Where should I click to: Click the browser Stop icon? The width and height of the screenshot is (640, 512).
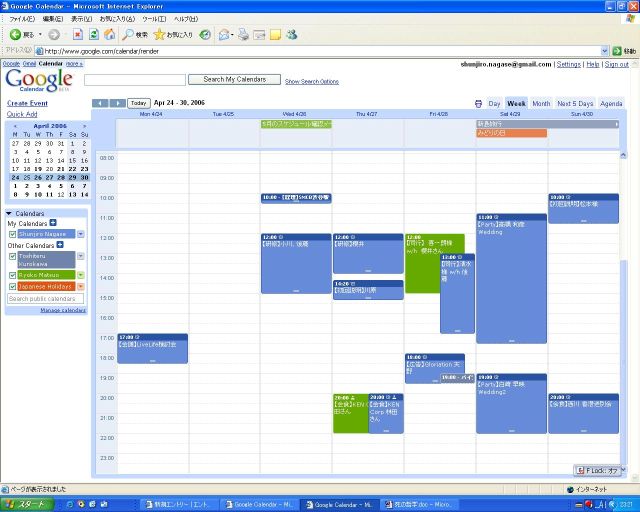click(78, 35)
